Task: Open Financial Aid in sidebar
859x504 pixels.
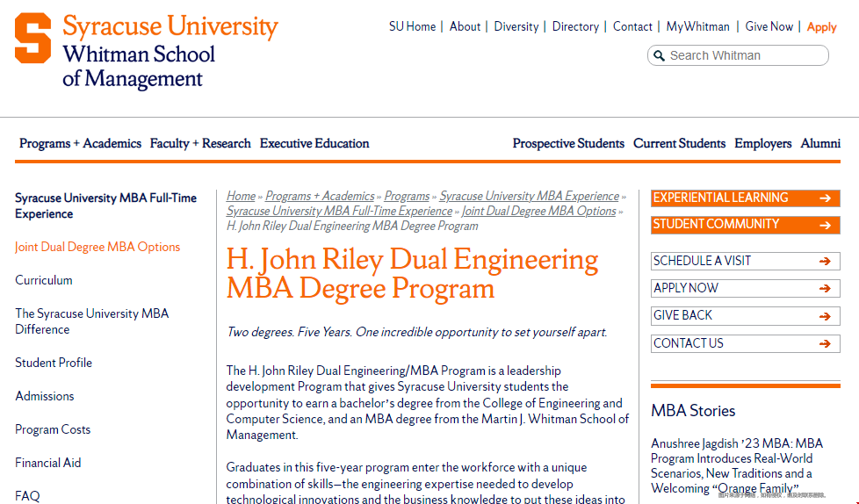Action: pyautogui.click(x=47, y=463)
